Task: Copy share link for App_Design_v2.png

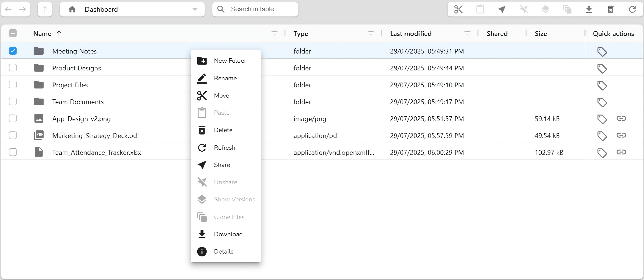Action: point(622,119)
